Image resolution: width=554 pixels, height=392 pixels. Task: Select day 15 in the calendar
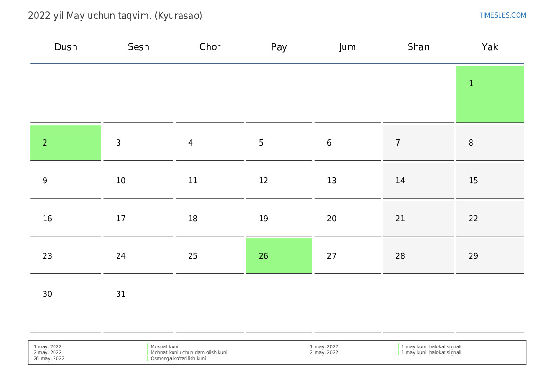click(490, 180)
